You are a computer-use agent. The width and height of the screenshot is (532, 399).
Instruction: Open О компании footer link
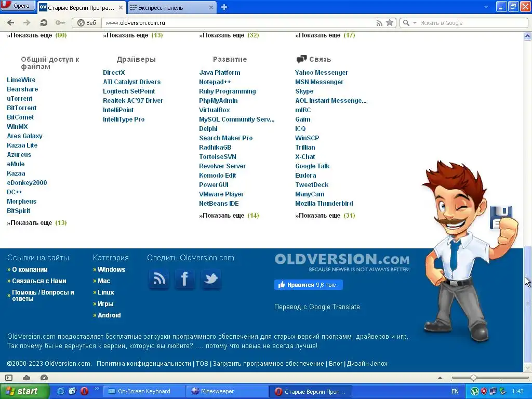click(30, 270)
